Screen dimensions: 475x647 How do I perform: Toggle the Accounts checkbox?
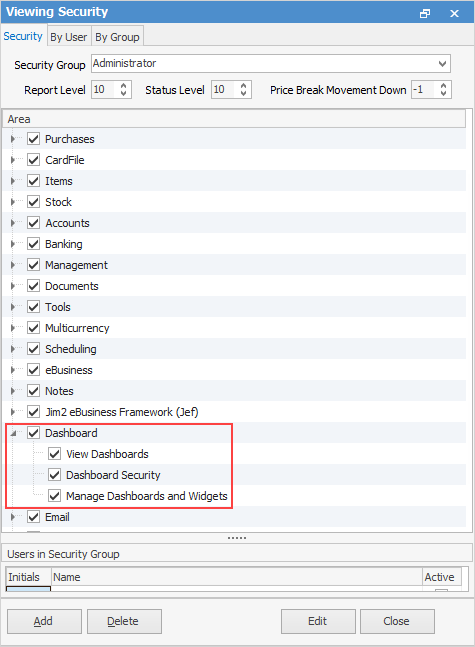click(33, 223)
